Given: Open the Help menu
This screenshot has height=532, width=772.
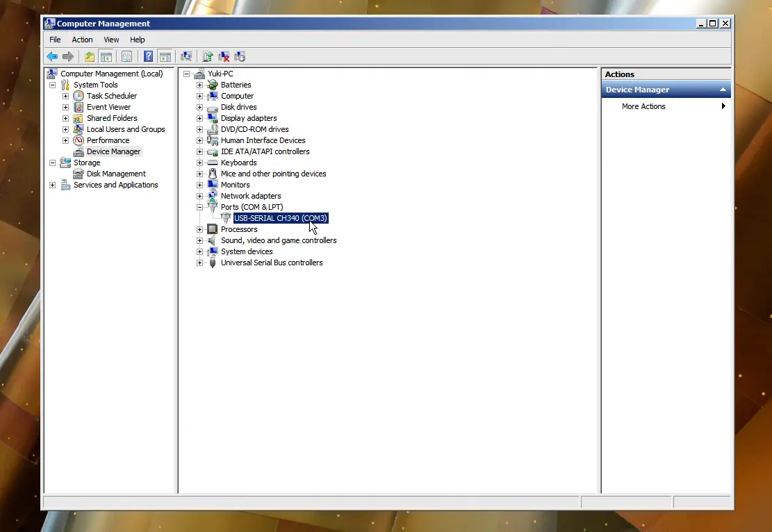Looking at the screenshot, I should (x=138, y=40).
